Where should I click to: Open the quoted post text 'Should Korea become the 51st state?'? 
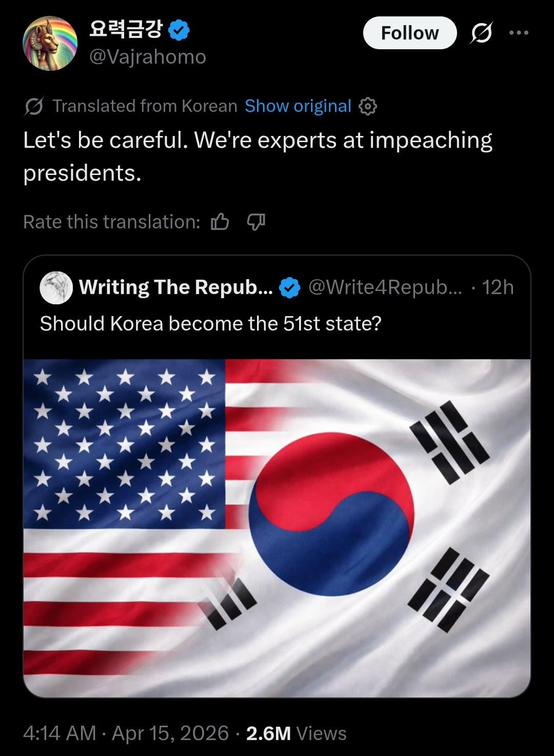pyautogui.click(x=210, y=324)
